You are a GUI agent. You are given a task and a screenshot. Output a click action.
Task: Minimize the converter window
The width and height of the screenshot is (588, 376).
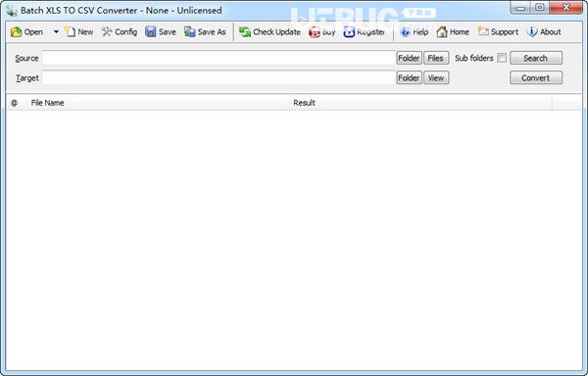pyautogui.click(x=520, y=8)
